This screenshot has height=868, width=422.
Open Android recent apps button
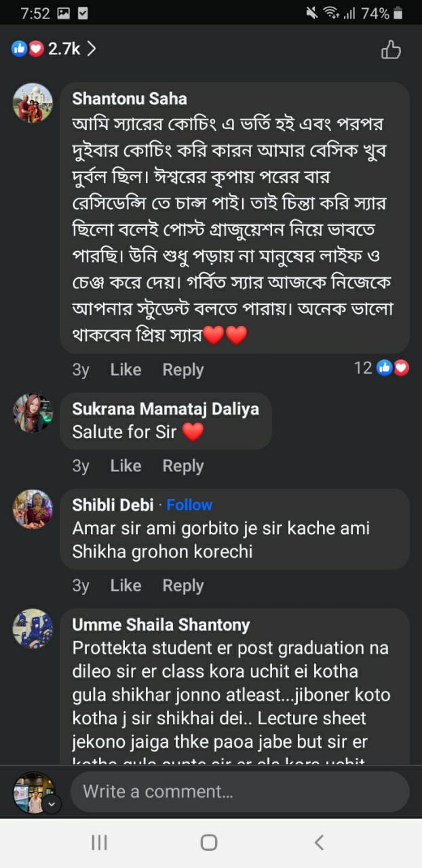99,842
